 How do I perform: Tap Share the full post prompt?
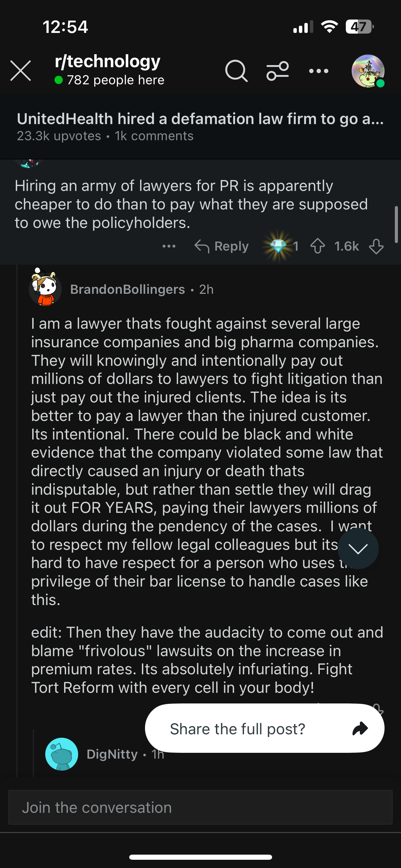pyautogui.click(x=265, y=728)
